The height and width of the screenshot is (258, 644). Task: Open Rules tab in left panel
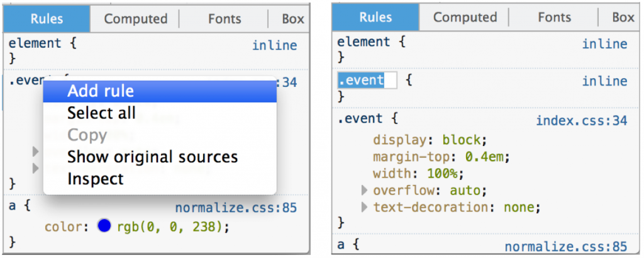pyautogui.click(x=47, y=19)
